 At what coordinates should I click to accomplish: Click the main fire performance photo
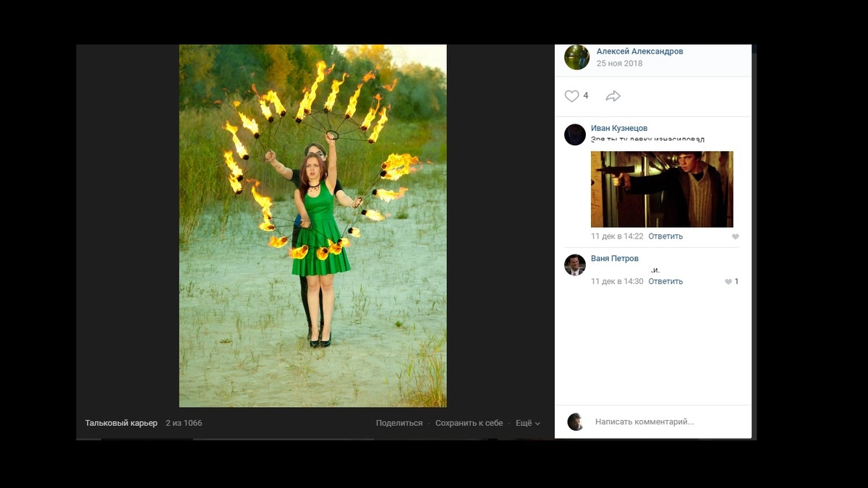point(312,226)
